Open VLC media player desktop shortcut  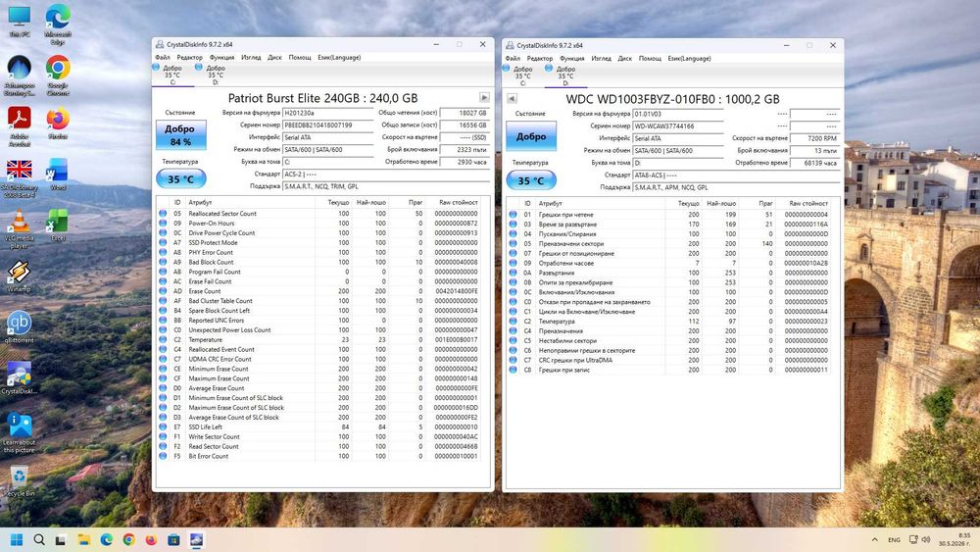20,228
